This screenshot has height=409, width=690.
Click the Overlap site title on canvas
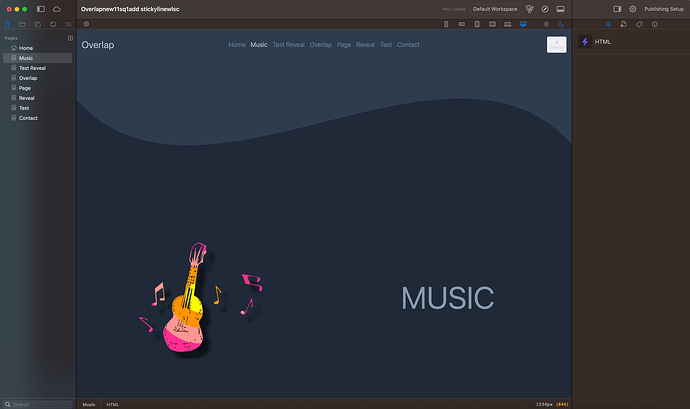pyautogui.click(x=98, y=45)
